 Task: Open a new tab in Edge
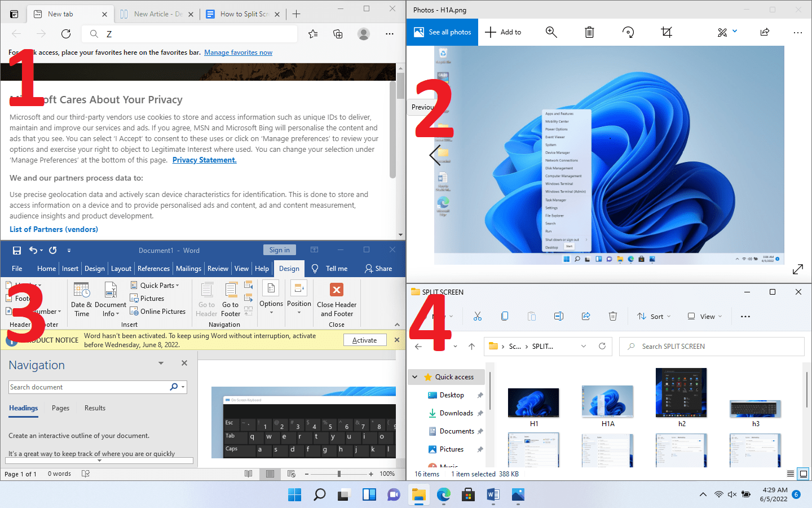coord(297,14)
